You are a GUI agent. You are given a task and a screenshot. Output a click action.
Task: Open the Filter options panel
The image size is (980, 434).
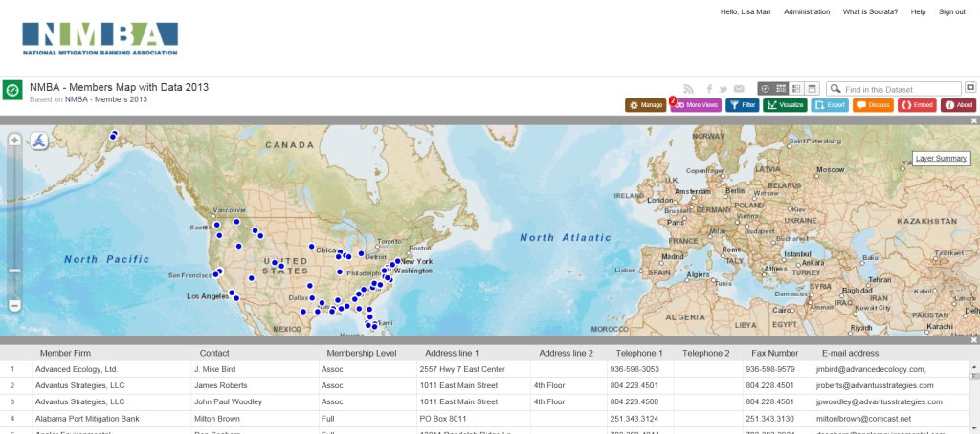pos(743,105)
